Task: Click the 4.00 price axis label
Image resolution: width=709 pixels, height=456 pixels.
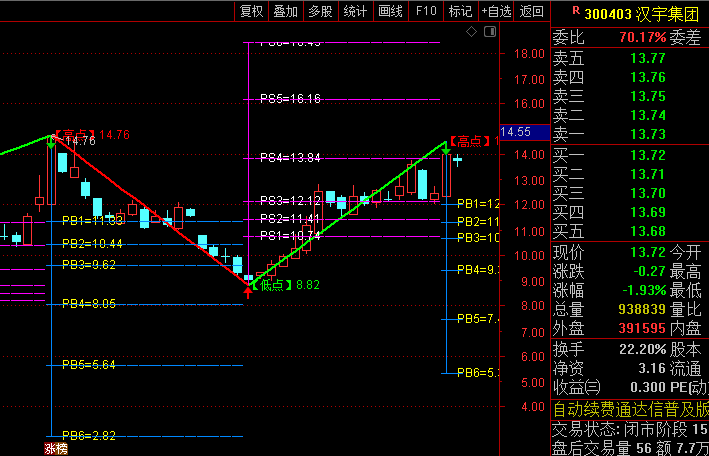Action: 533,406
